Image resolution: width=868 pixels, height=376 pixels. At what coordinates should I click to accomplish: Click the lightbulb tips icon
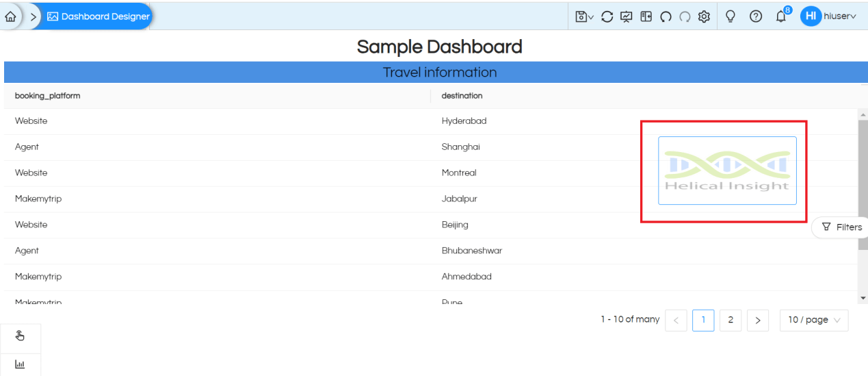731,16
